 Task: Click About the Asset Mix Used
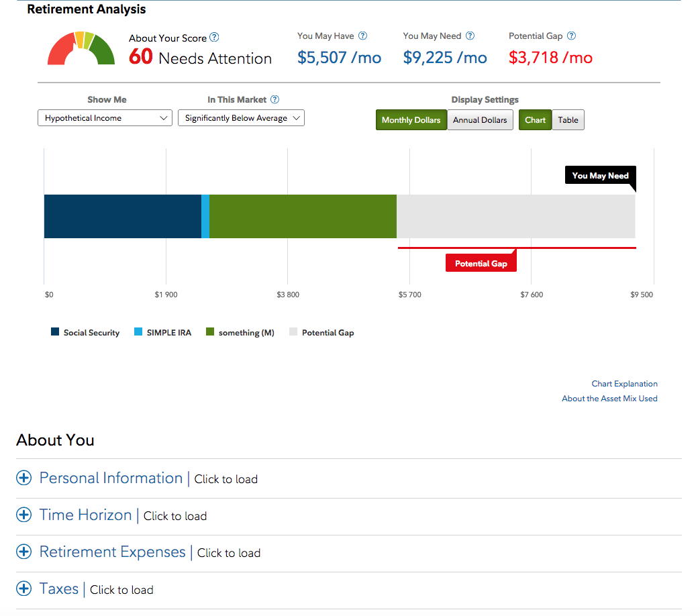(609, 398)
